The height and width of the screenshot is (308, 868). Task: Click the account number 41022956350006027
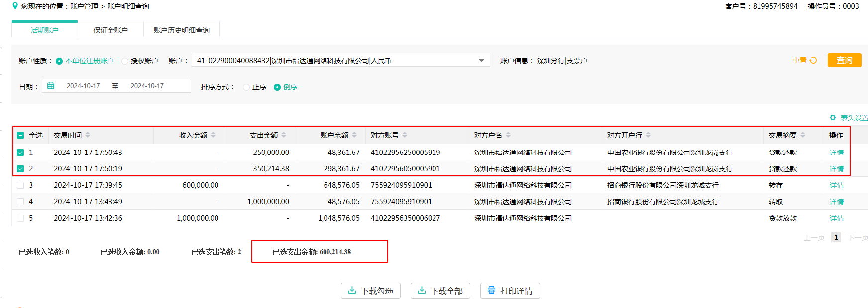pos(405,218)
